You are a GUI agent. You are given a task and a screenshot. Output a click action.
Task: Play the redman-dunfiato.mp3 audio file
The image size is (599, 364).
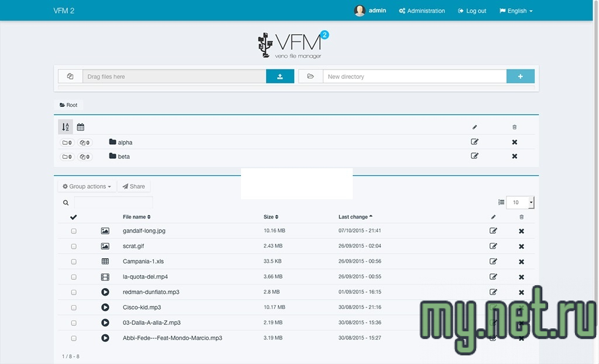pos(105,292)
